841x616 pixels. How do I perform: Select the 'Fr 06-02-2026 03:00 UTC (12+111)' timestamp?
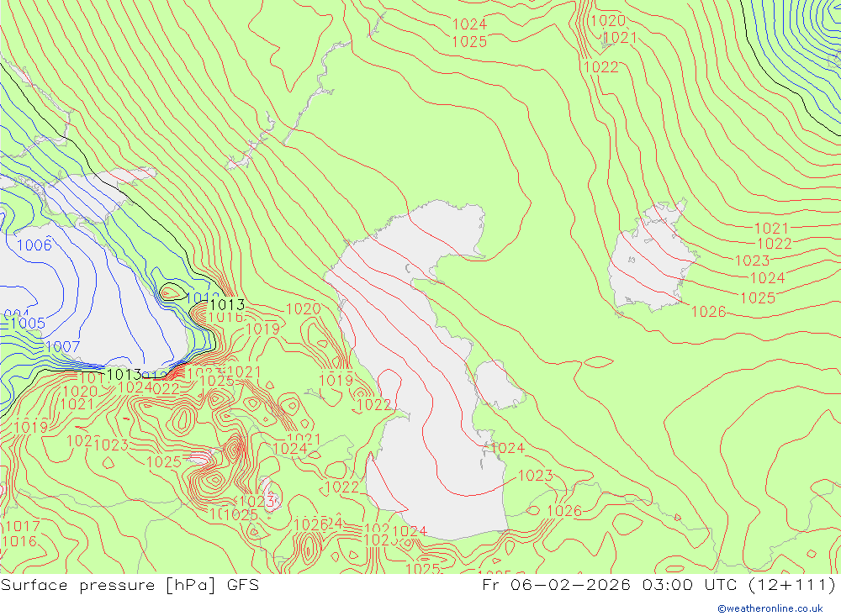pyautogui.click(x=659, y=584)
